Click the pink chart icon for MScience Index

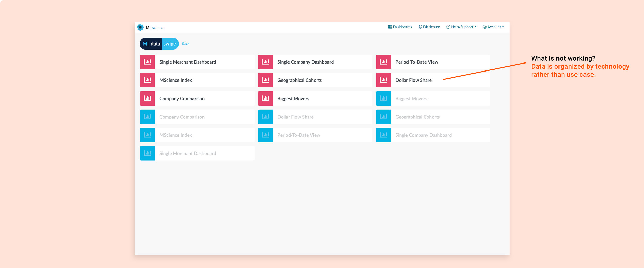click(147, 80)
